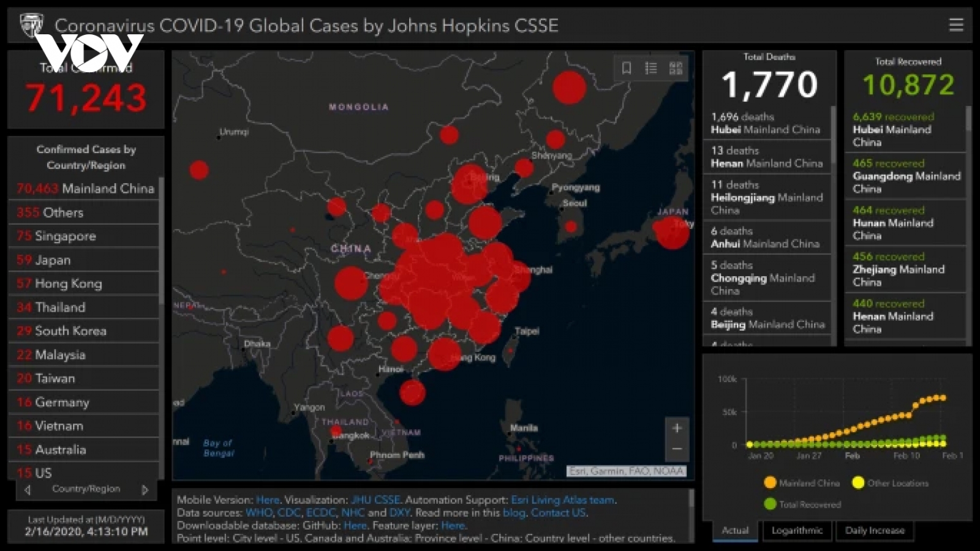
Task: Select Hong Kong in the country list
Action: click(84, 283)
